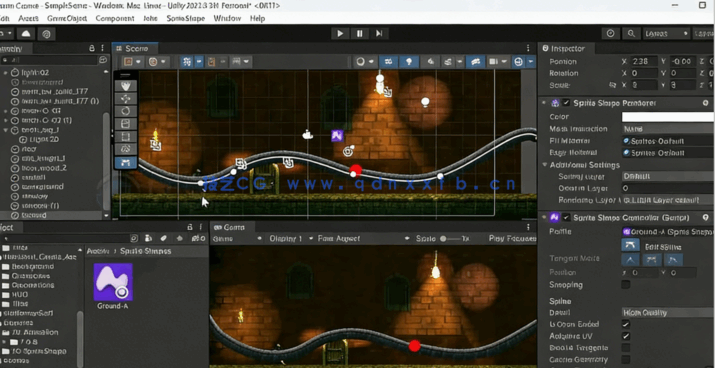Toggle the Sprite Shape Controller enabled checkbox
715x368 pixels.
tap(566, 218)
